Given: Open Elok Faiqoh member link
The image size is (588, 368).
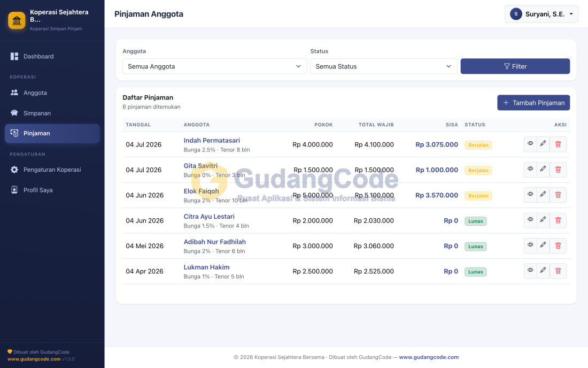Looking at the screenshot, I should pos(201,191).
